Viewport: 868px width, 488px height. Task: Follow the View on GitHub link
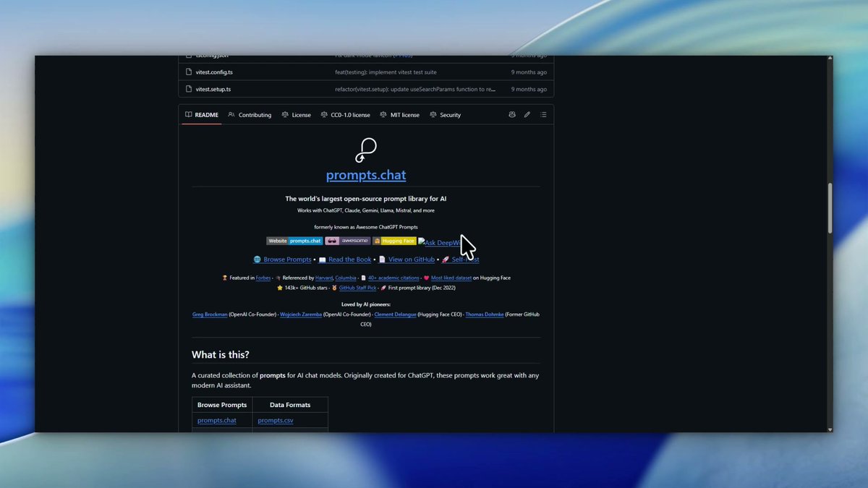pyautogui.click(x=412, y=260)
